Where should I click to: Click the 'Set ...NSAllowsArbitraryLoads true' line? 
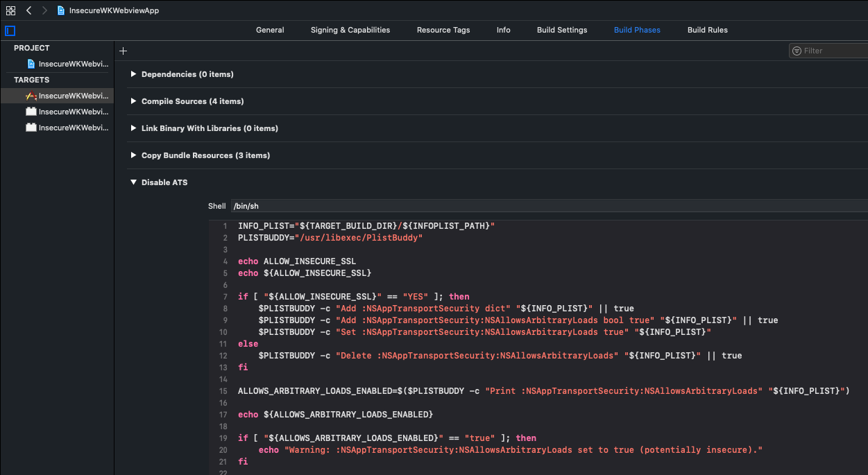(485, 332)
